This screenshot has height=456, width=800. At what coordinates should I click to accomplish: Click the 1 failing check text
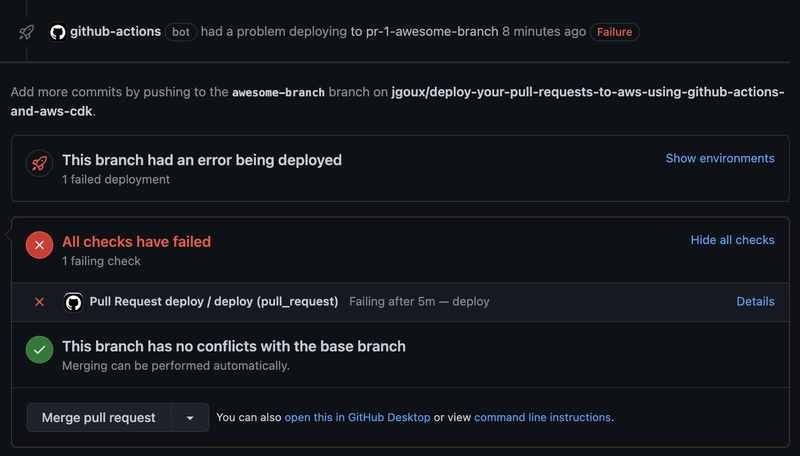101,261
